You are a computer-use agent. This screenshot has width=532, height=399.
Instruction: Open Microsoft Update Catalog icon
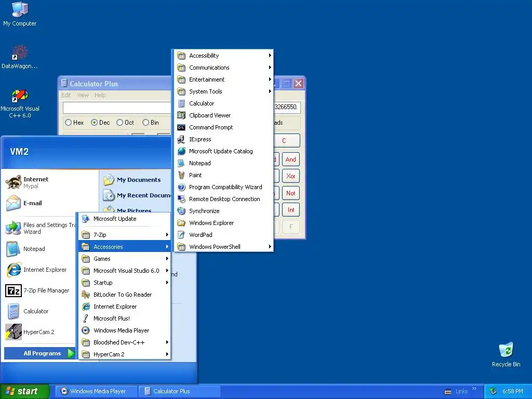(181, 151)
